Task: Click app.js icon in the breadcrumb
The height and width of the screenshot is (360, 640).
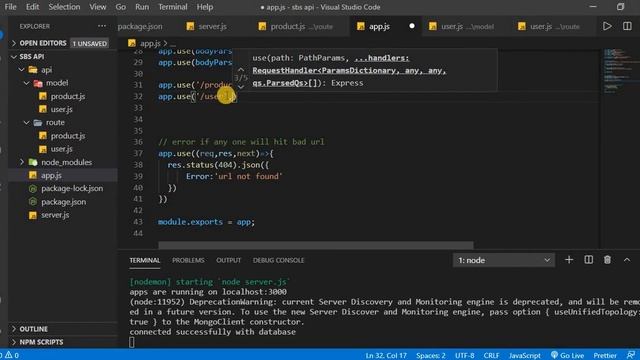Action: point(131,43)
